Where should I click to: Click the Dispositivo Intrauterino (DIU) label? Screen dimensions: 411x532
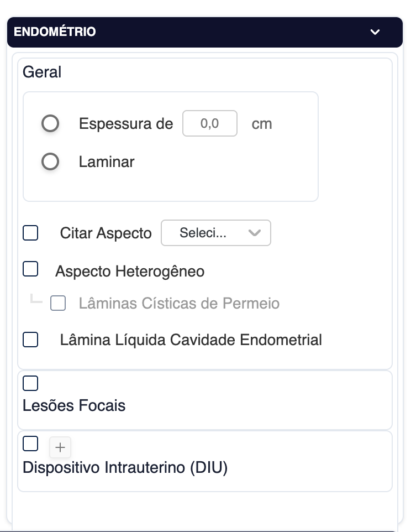[125, 468]
